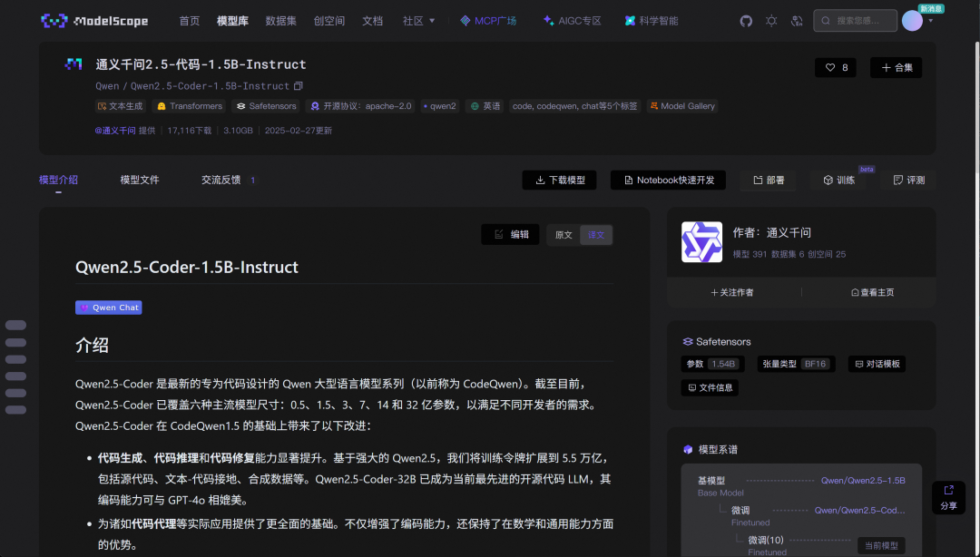Expand the 社区 dropdown menu
The height and width of the screenshot is (557, 980).
click(x=418, y=20)
